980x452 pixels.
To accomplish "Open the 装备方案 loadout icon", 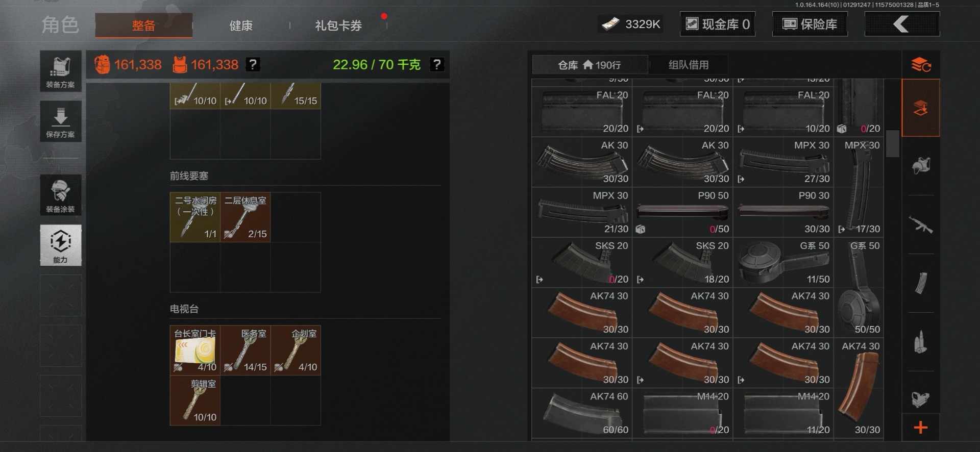I will pyautogui.click(x=61, y=71).
